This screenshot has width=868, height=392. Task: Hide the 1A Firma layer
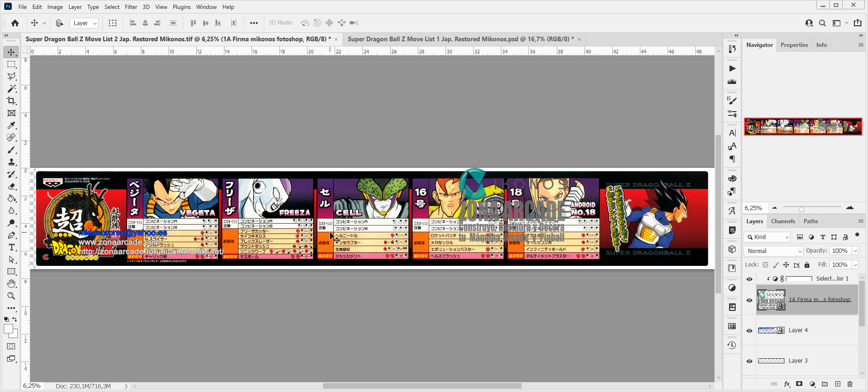coord(749,301)
